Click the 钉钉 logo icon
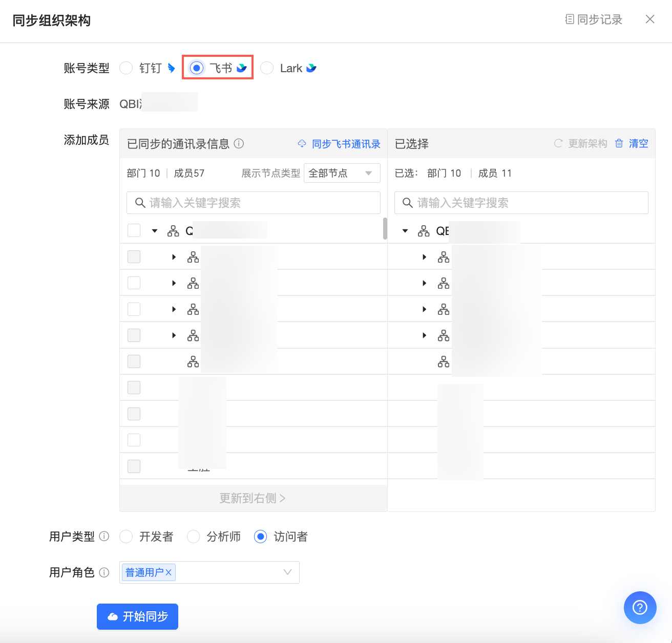Image resolution: width=672 pixels, height=643 pixels. (x=172, y=68)
